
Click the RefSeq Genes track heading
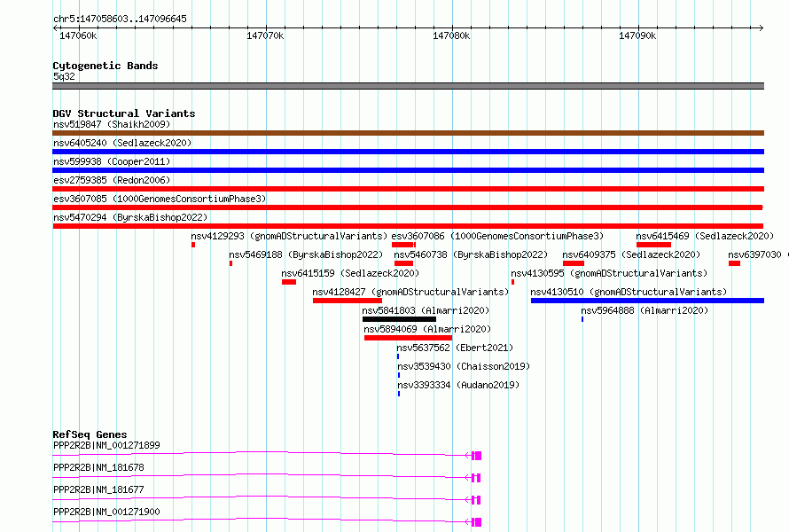point(90,434)
